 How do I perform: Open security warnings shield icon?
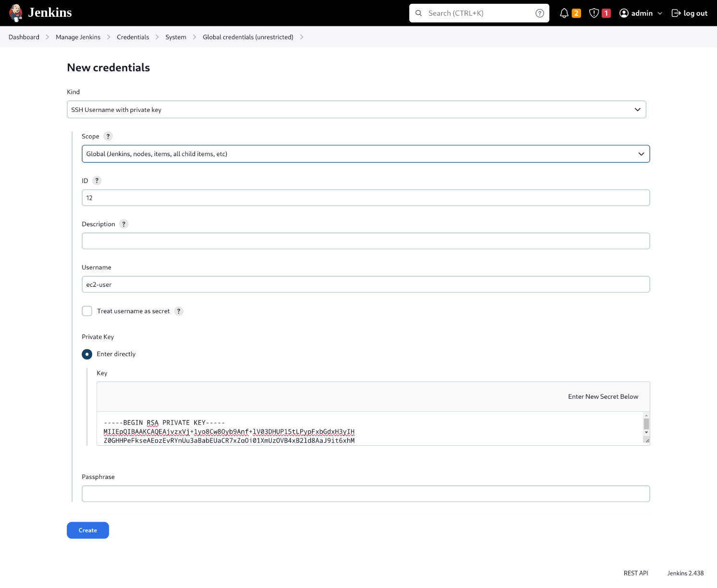point(594,13)
